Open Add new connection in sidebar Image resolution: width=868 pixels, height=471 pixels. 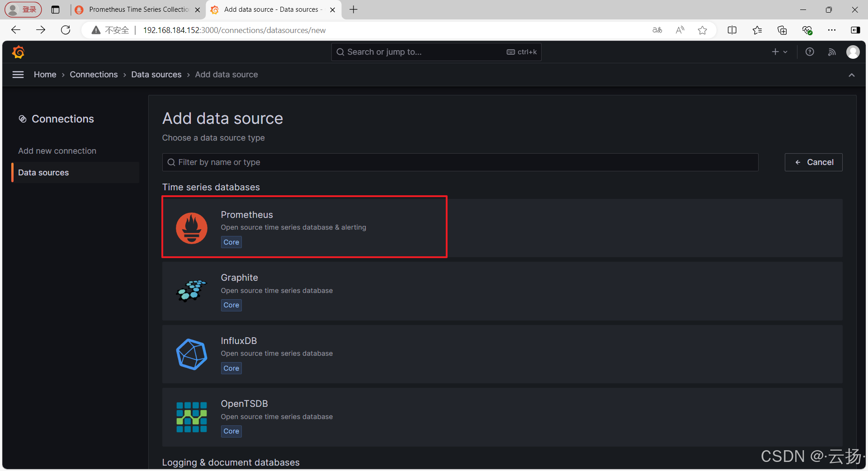pos(57,151)
